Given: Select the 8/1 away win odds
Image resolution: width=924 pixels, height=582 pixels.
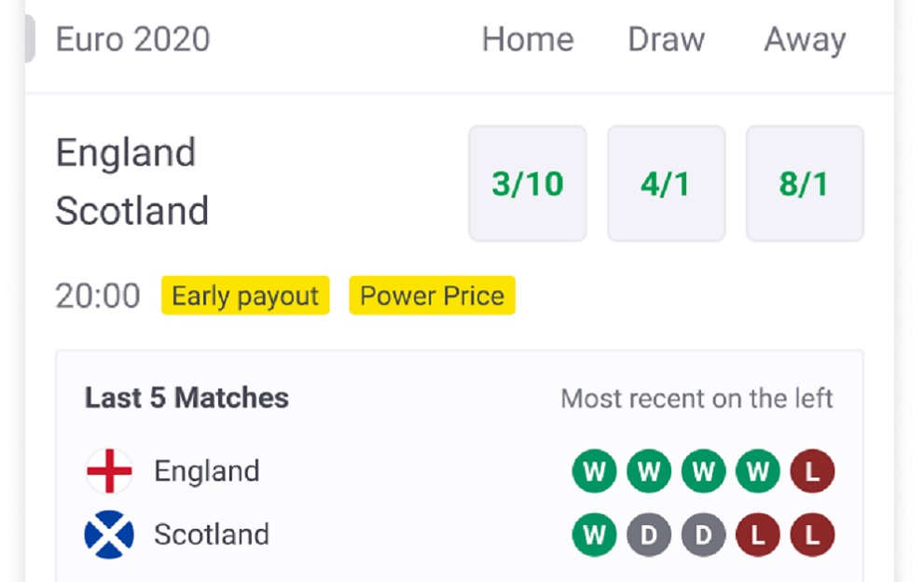Looking at the screenshot, I should coord(805,184).
